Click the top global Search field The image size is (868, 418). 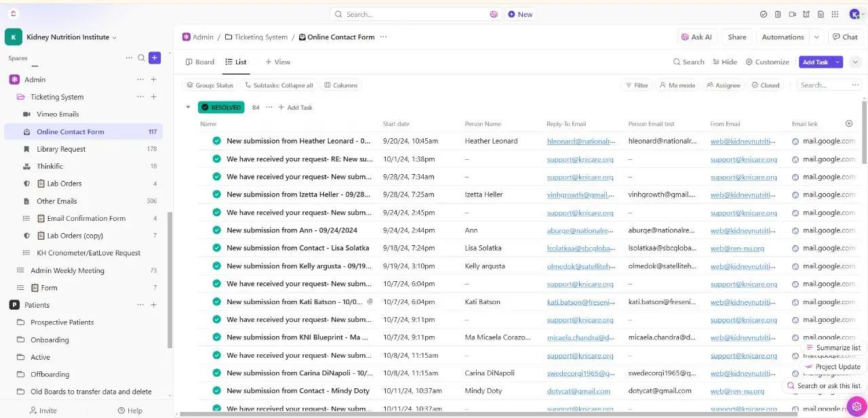pos(415,14)
